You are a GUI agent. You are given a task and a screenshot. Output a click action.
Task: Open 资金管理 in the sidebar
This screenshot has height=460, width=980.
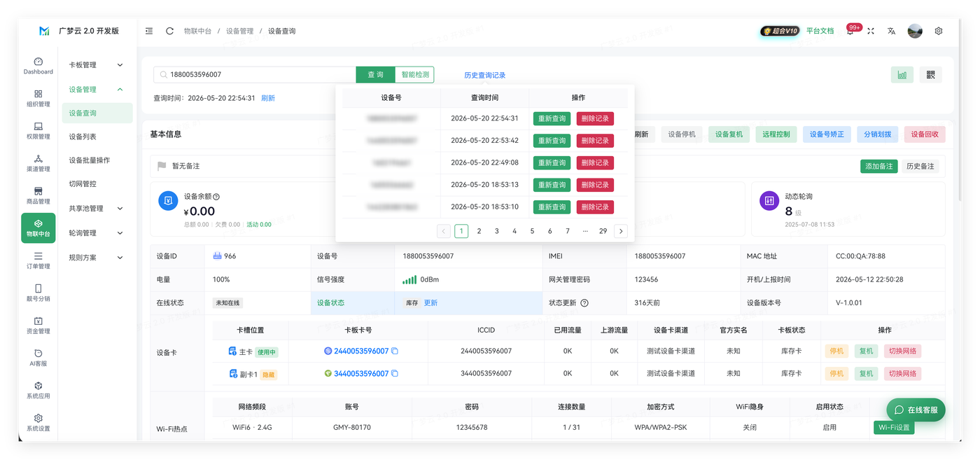click(x=38, y=325)
